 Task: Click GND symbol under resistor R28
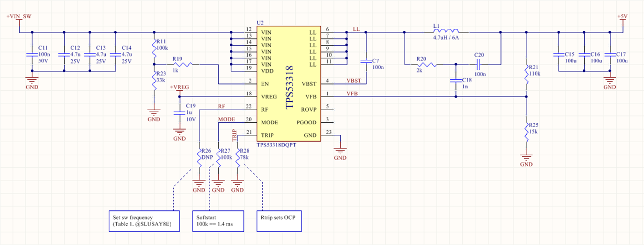pyautogui.click(x=238, y=185)
